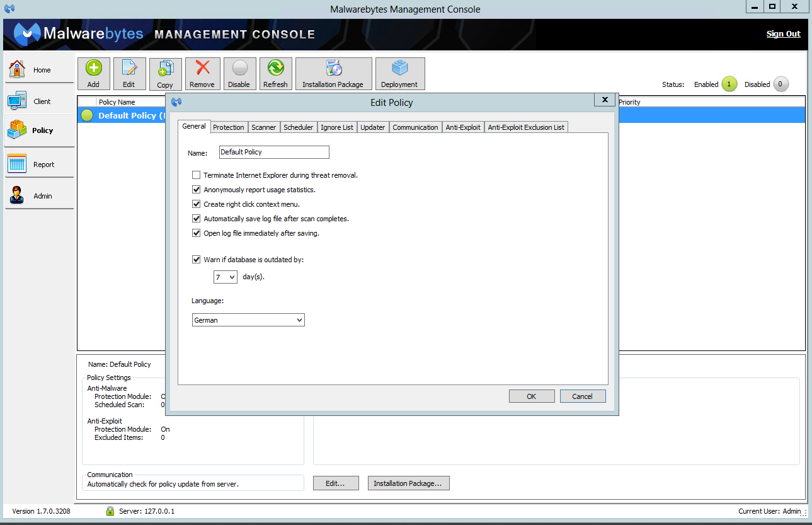Switch to the Scheduler tab
Screen dimensions: 812x525
[x=298, y=127]
